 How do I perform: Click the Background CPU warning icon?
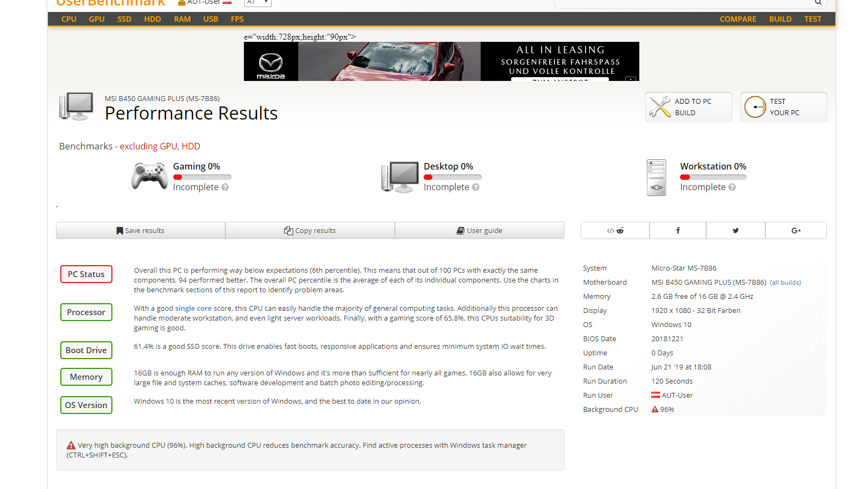point(655,409)
